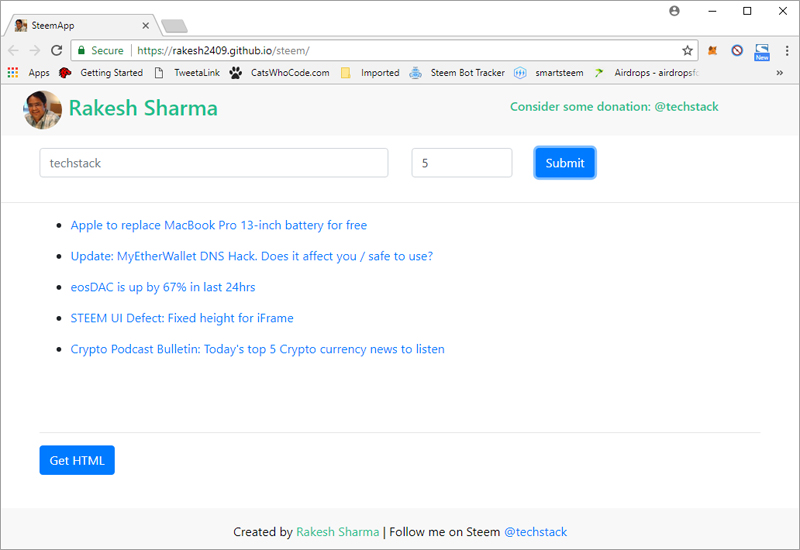Open the blue New extension icon

click(x=762, y=52)
